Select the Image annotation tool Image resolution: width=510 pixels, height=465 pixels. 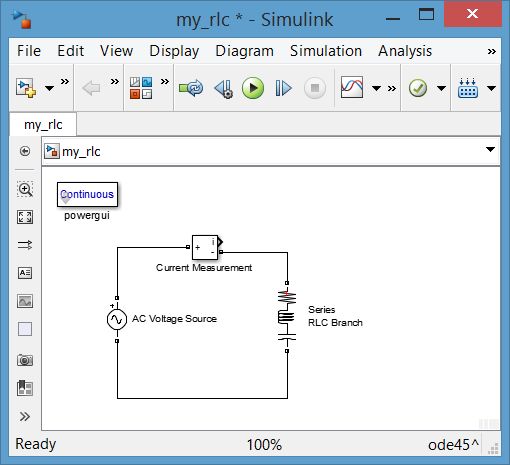(x=25, y=301)
